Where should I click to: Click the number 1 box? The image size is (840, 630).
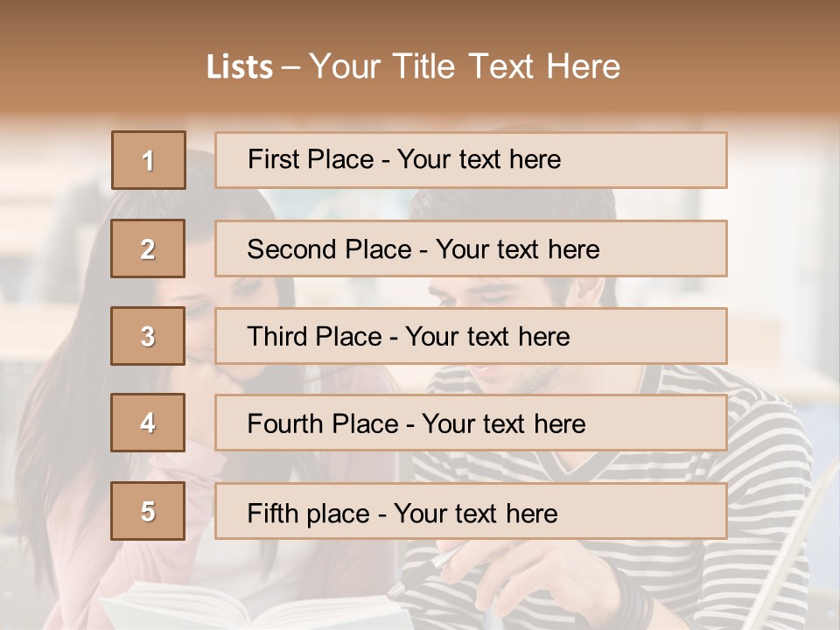pos(148,160)
